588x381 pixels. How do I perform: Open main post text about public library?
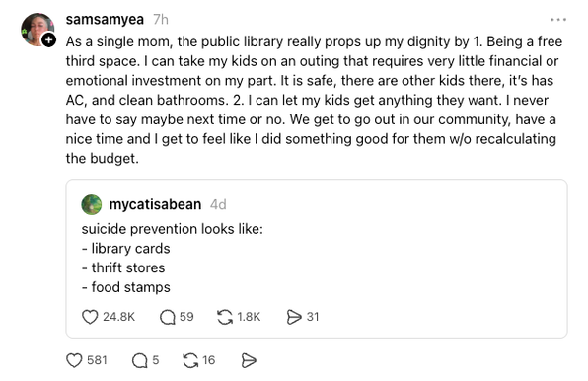pyautogui.click(x=314, y=100)
